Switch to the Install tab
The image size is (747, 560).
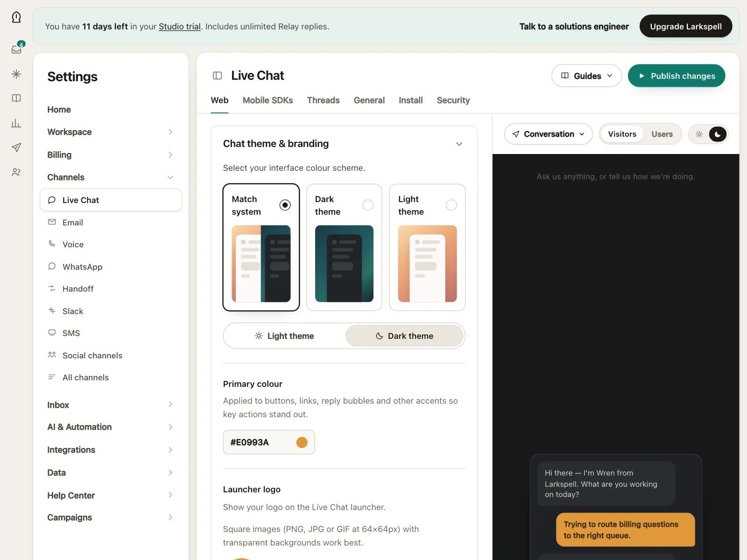[410, 100]
